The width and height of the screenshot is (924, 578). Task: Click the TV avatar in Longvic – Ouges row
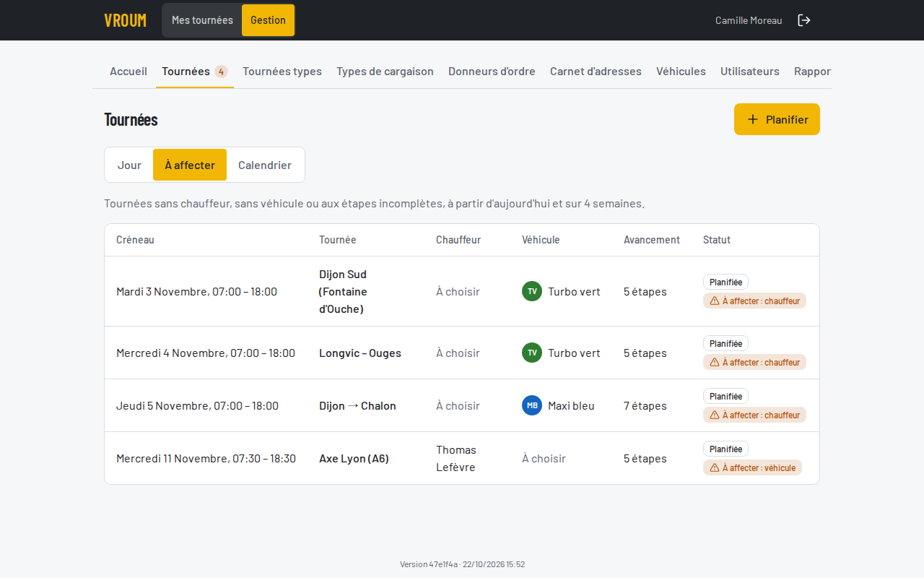click(x=532, y=353)
